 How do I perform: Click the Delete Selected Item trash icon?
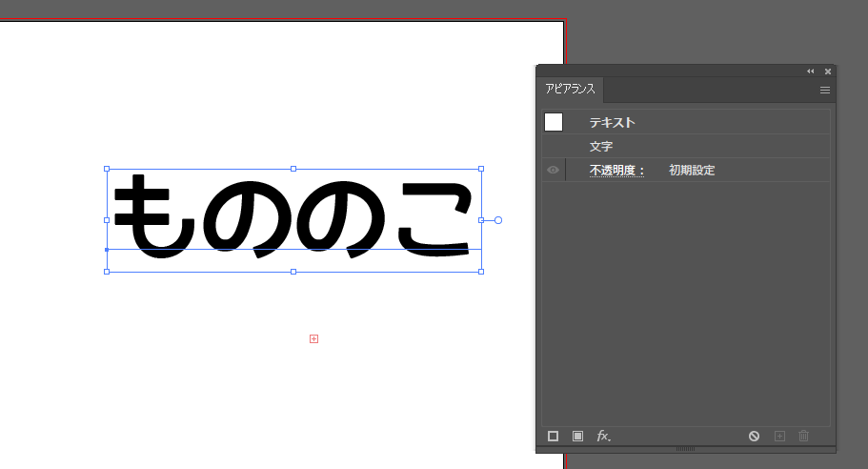[803, 436]
